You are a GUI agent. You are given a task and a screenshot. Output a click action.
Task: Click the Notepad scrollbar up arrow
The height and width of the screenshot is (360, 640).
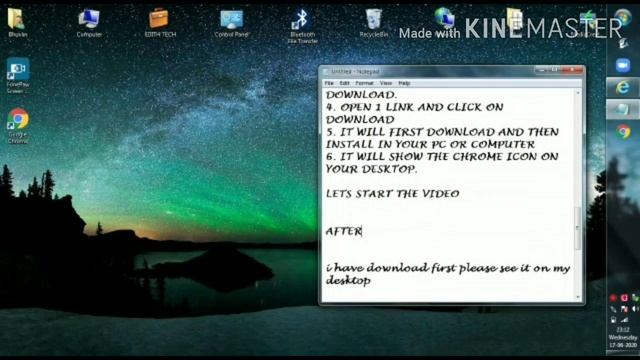[x=578, y=93]
